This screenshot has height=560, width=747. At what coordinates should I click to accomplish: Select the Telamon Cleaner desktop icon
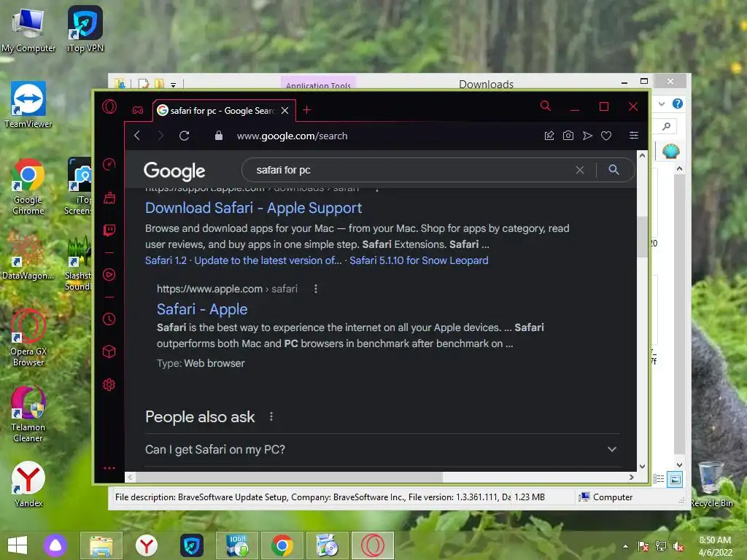click(28, 414)
